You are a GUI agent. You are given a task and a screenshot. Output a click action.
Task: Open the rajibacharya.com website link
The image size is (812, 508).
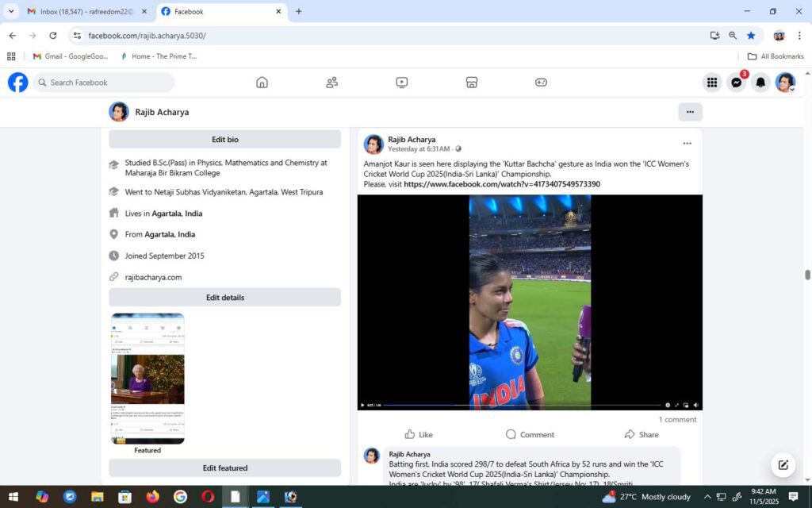click(153, 277)
